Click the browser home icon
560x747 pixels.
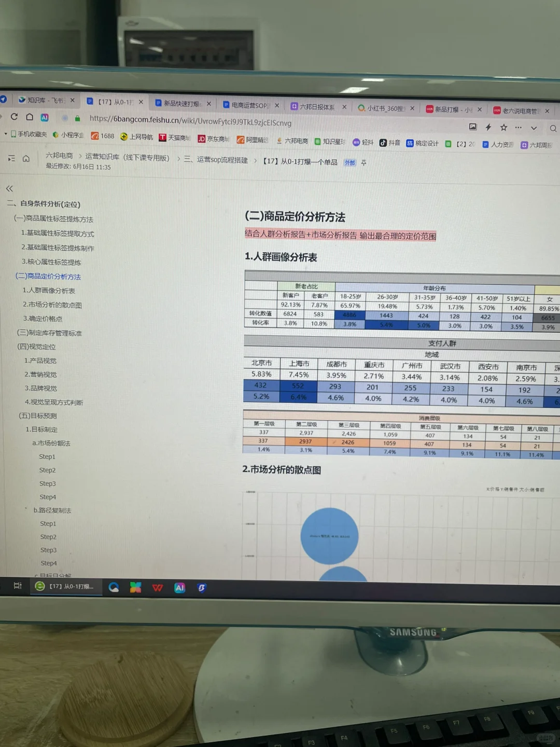pos(30,117)
